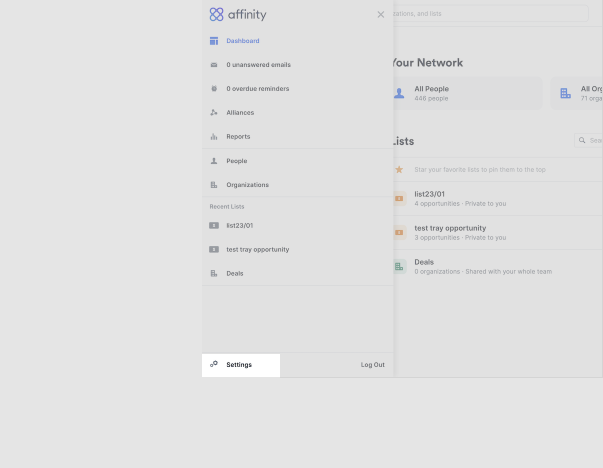Click the Deals list icon in sidebar

point(214,273)
